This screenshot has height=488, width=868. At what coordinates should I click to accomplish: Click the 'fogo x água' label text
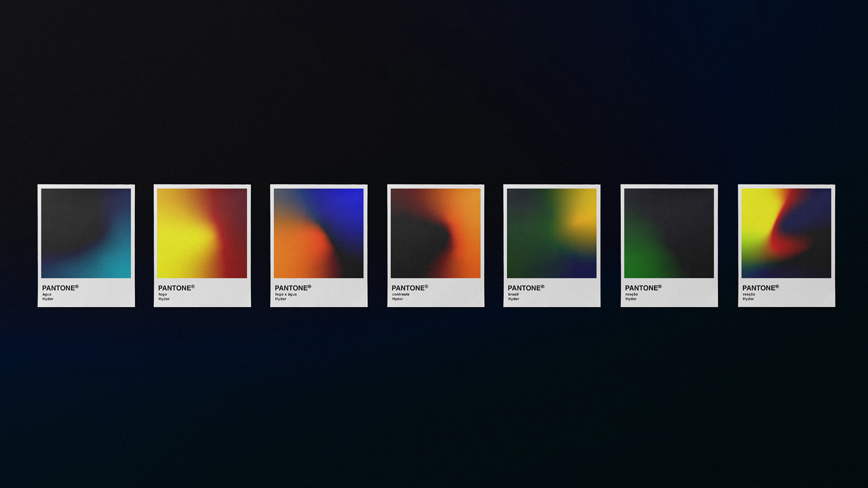[x=286, y=295]
